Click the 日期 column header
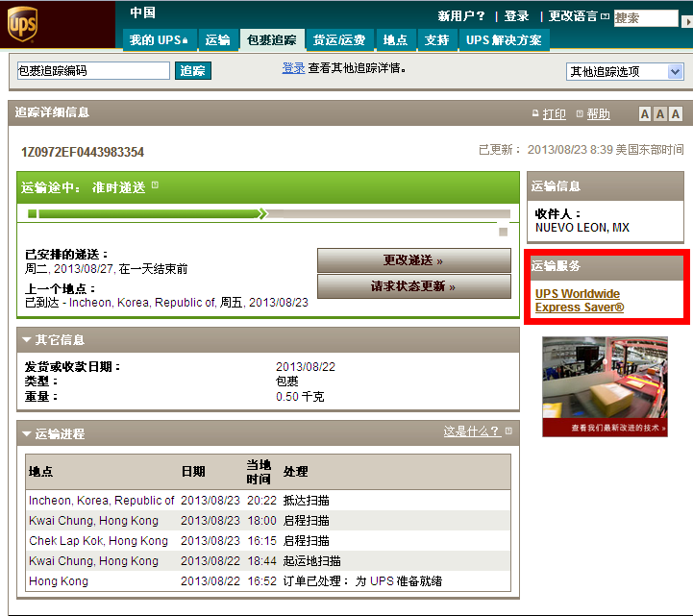 [193, 472]
